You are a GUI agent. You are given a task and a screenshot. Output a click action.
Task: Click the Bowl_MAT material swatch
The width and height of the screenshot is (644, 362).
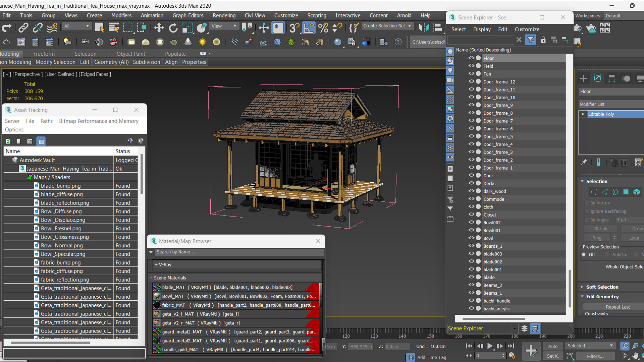(x=157, y=296)
